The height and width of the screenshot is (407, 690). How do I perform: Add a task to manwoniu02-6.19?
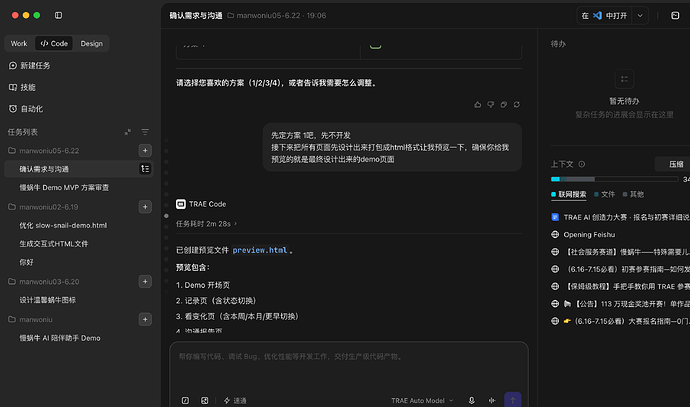(x=145, y=207)
